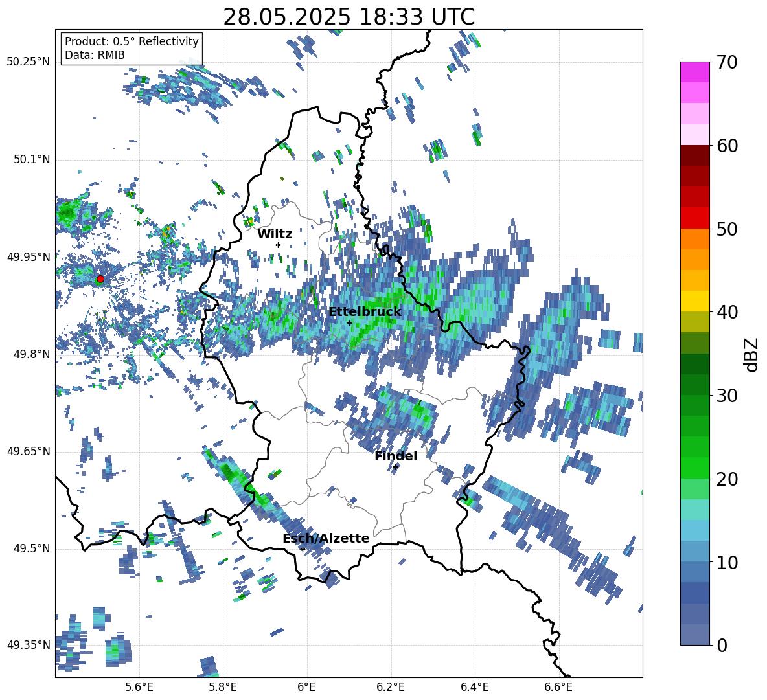767x700 pixels.
Task: Click the Esch/Alzette plus-shaped station marker
Action: click(303, 549)
